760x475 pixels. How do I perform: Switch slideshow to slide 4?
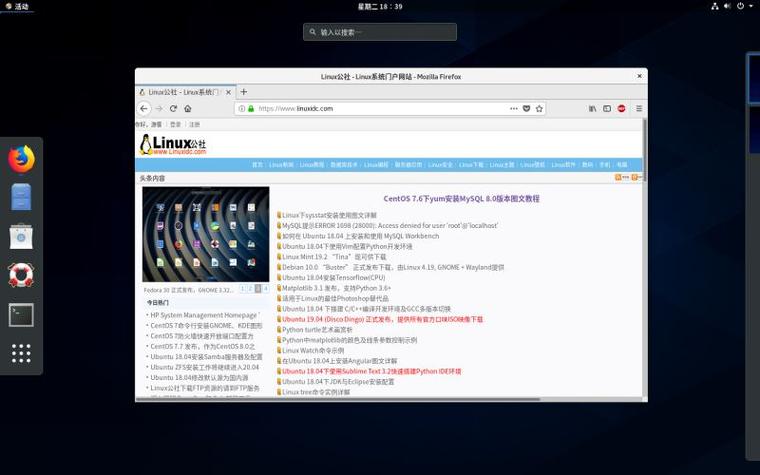pyautogui.click(x=266, y=289)
